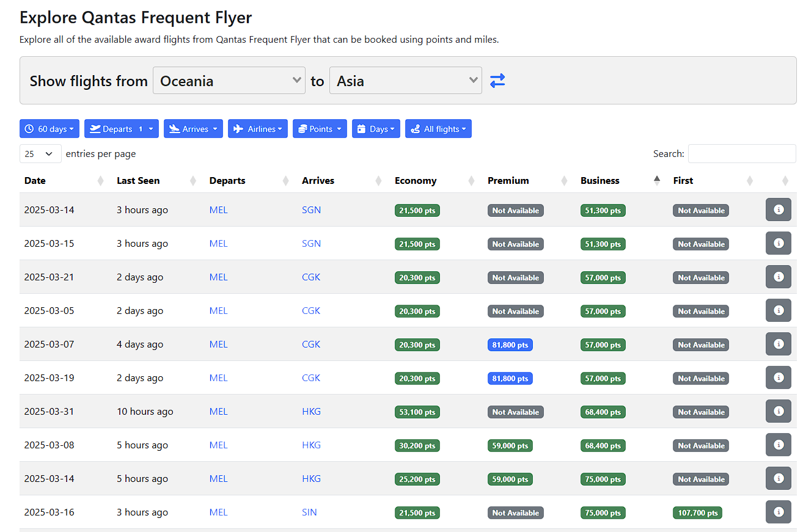Open info for 2025-03-16 MEL to SIN row

tap(778, 512)
